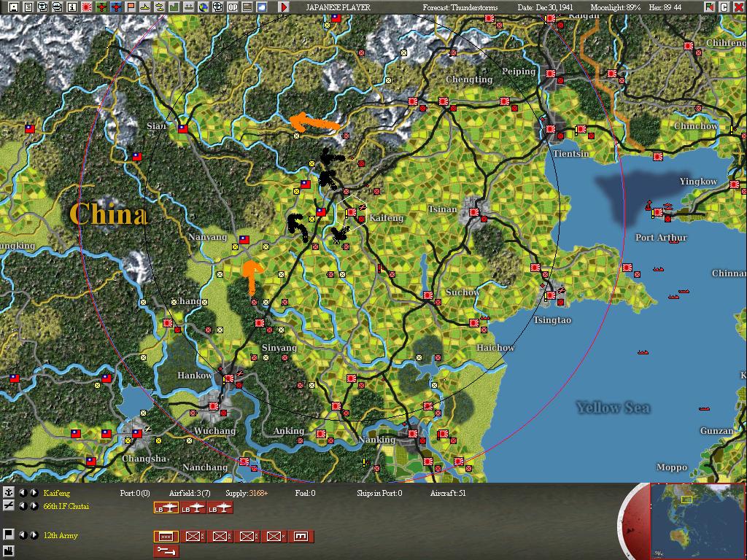Click the 'C' button in top right

pos(724,7)
